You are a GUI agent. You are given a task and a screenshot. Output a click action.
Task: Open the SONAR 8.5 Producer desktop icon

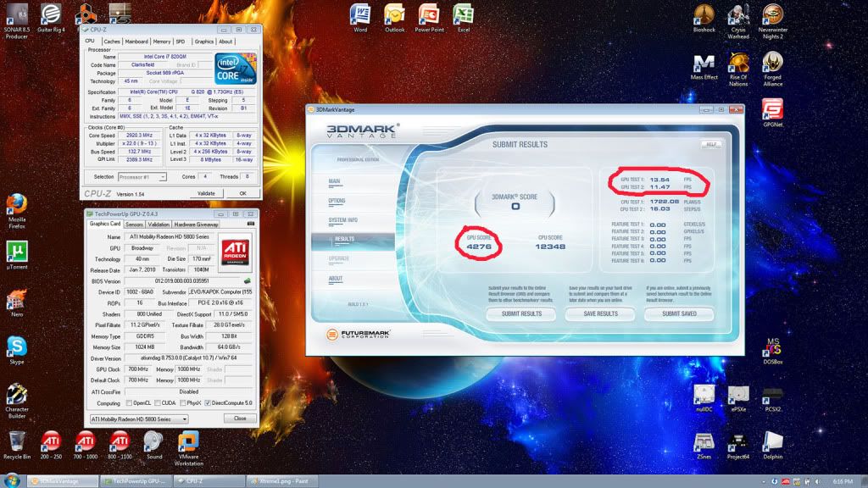(17, 21)
